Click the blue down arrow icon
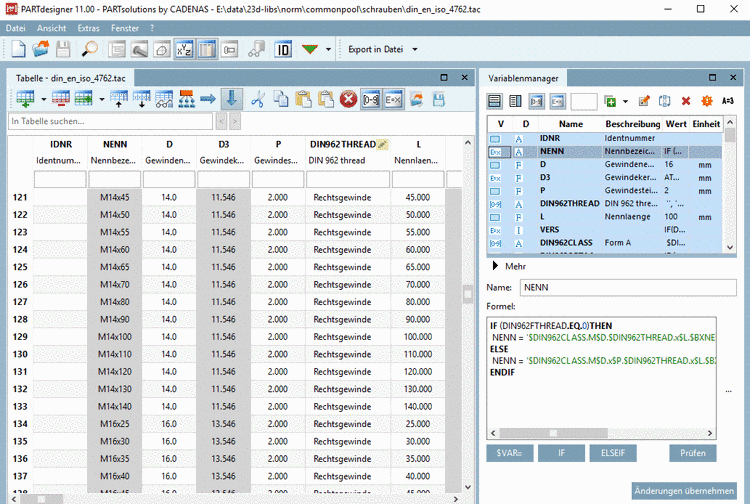750x504 pixels. point(232,98)
